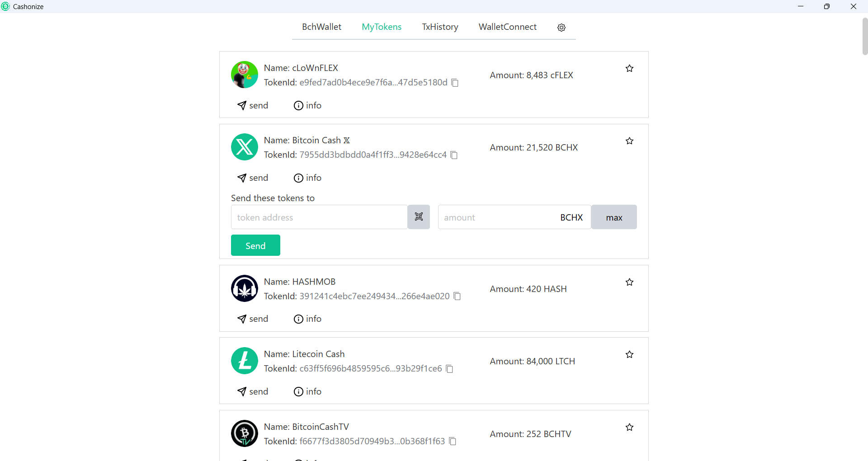Click the HASHMOB token logo
The image size is (868, 461).
coord(245,288)
